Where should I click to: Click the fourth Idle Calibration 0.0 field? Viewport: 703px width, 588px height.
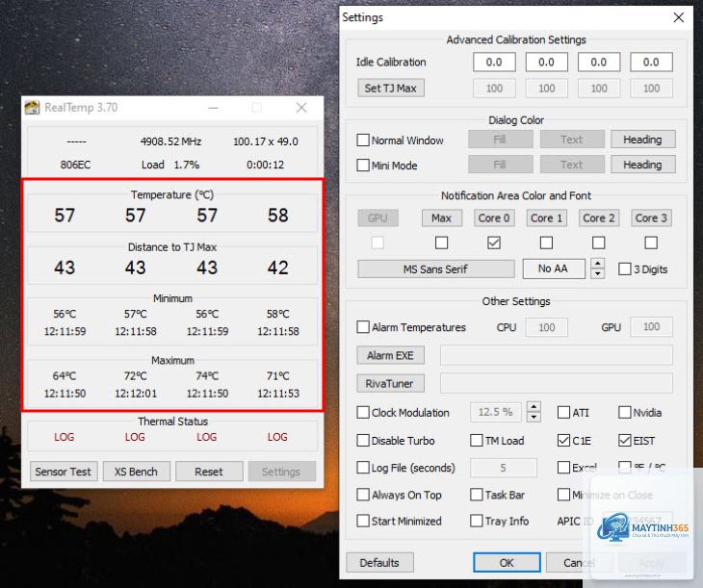(x=651, y=62)
